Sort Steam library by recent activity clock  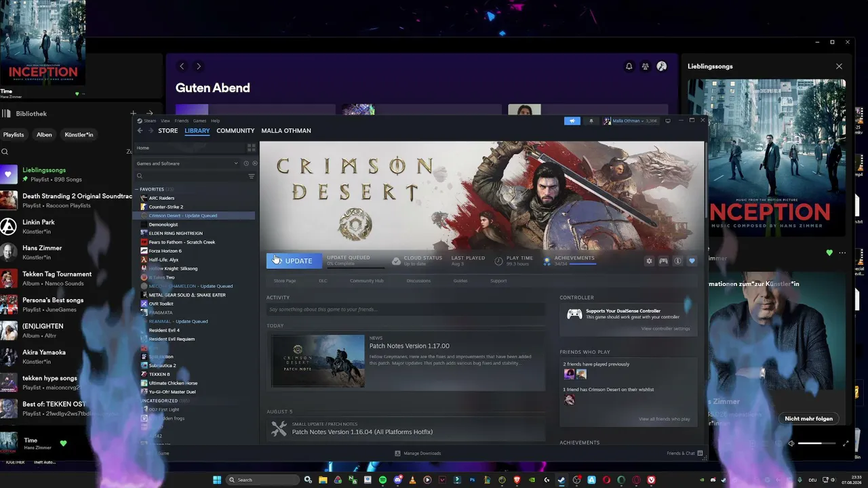(246, 163)
